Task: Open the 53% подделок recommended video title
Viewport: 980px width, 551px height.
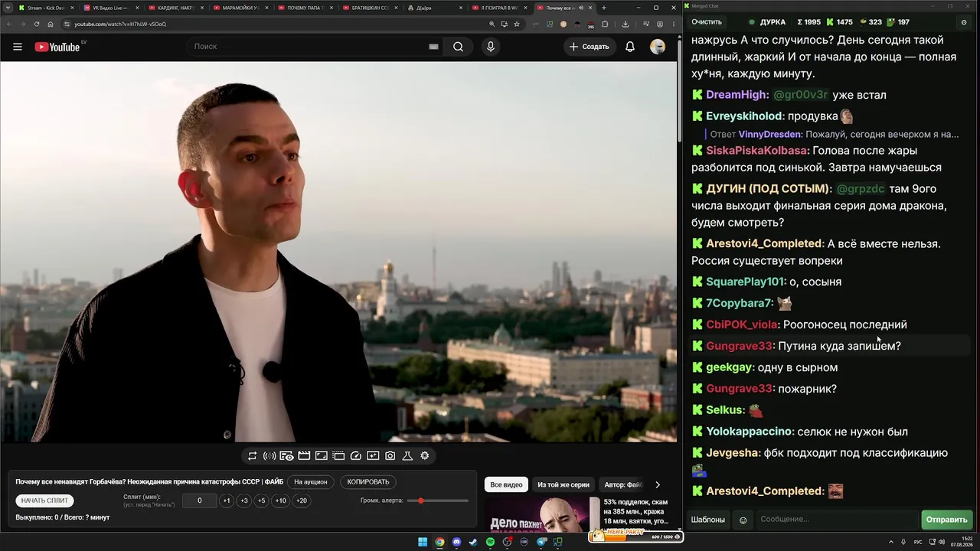Action: 636,511
